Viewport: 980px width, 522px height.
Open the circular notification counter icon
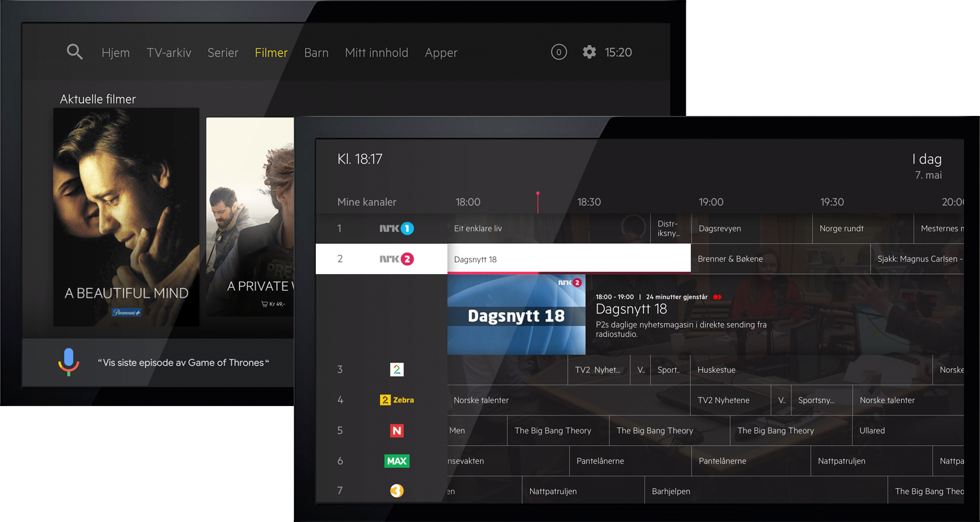click(558, 52)
